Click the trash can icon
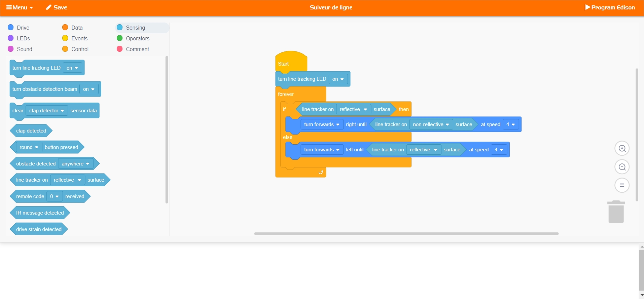This screenshot has height=299, width=644. (616, 212)
